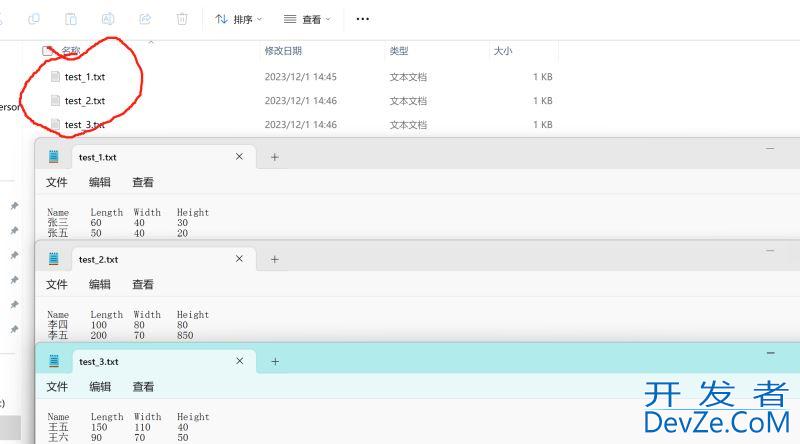
Task: Click modified date of test_1.txt row
Action: click(x=301, y=77)
